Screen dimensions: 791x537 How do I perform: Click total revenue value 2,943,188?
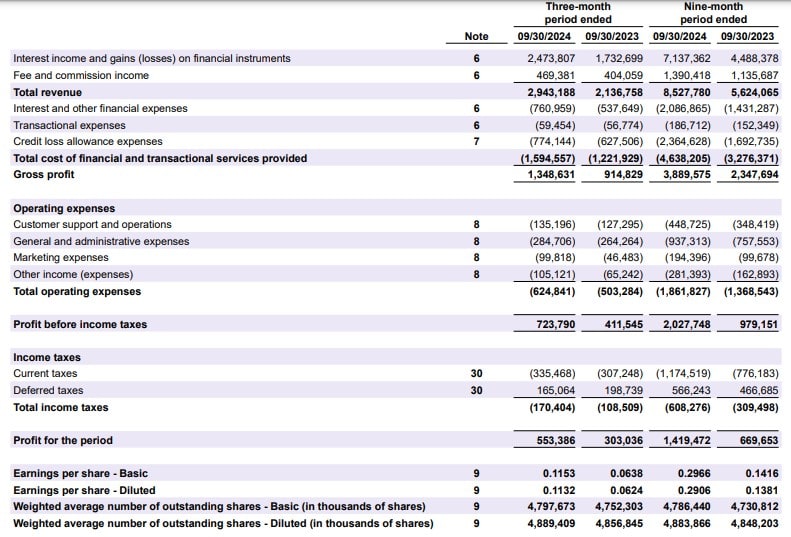click(551, 92)
